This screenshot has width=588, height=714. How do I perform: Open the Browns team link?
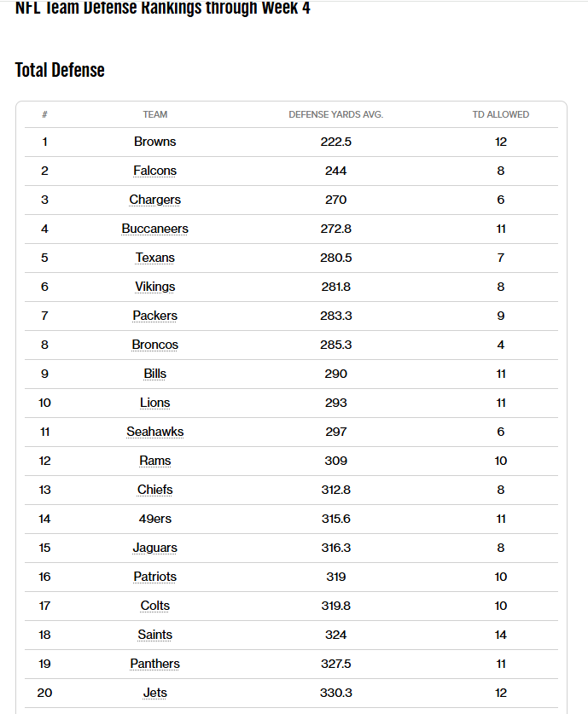coord(155,142)
